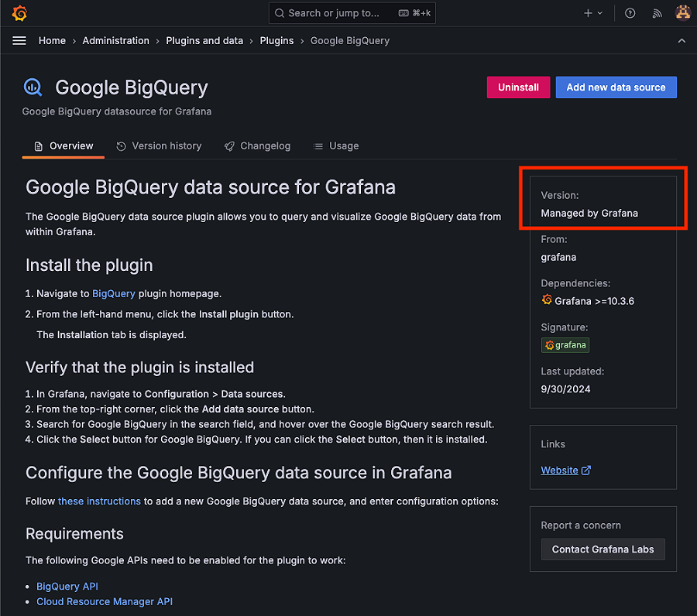Click the Grafana flame icon next to the dependency
Viewport: 697px width, 616px height.
pyautogui.click(x=547, y=300)
